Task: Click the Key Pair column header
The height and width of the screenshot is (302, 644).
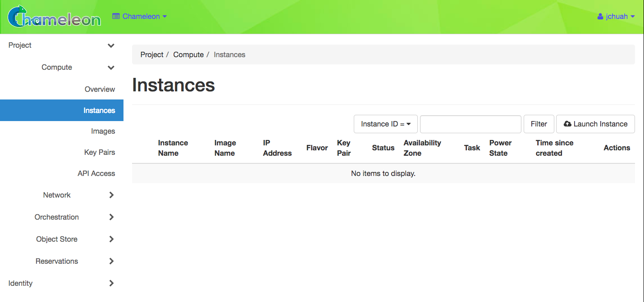Action: 343,148
